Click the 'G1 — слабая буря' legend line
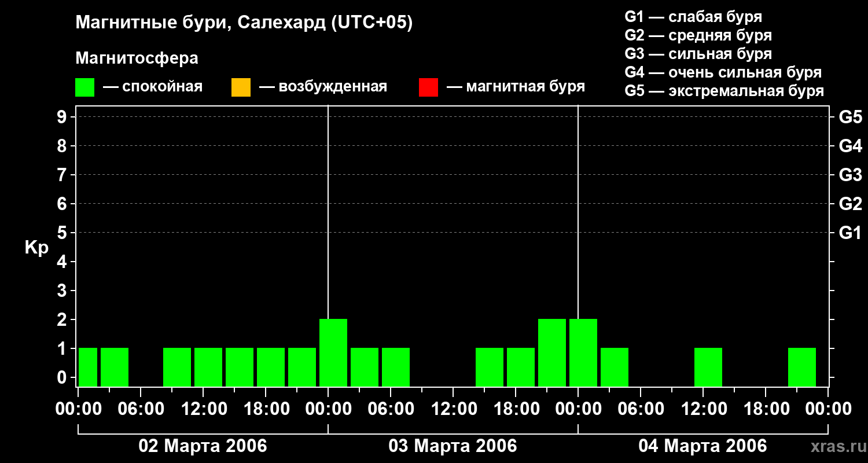The image size is (868, 463). coord(693,17)
